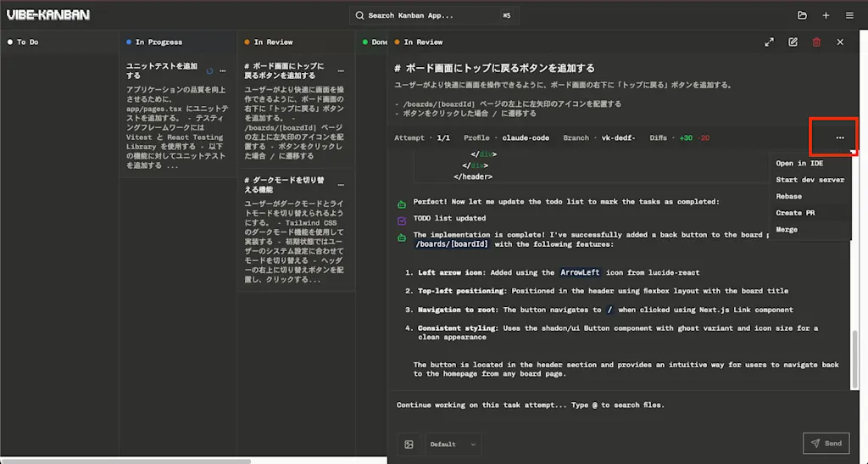Open the ユニットテストを追加する task card
Screen dimensions: 868x464
tap(178, 117)
